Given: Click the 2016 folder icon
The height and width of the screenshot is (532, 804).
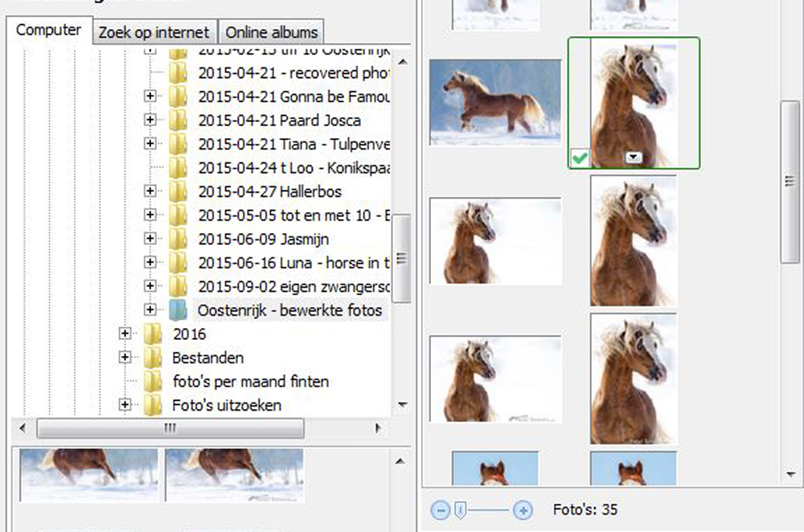Looking at the screenshot, I should (x=153, y=334).
